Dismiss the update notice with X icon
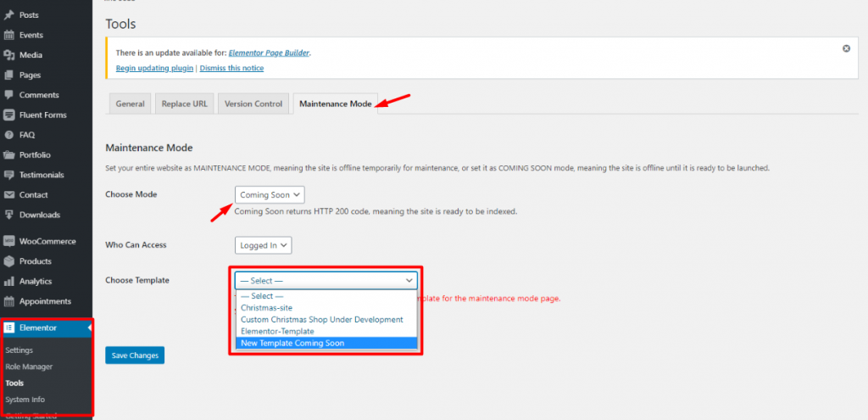 pos(846,48)
